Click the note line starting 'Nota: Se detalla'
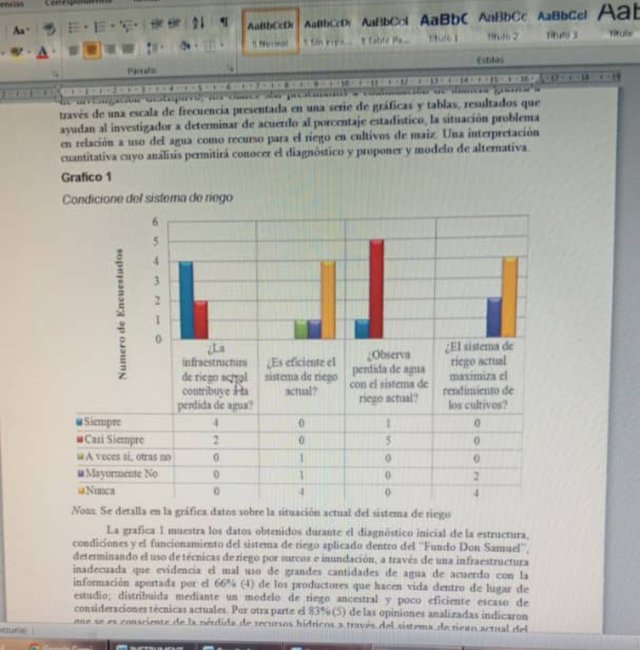The image size is (640, 650). [262, 512]
